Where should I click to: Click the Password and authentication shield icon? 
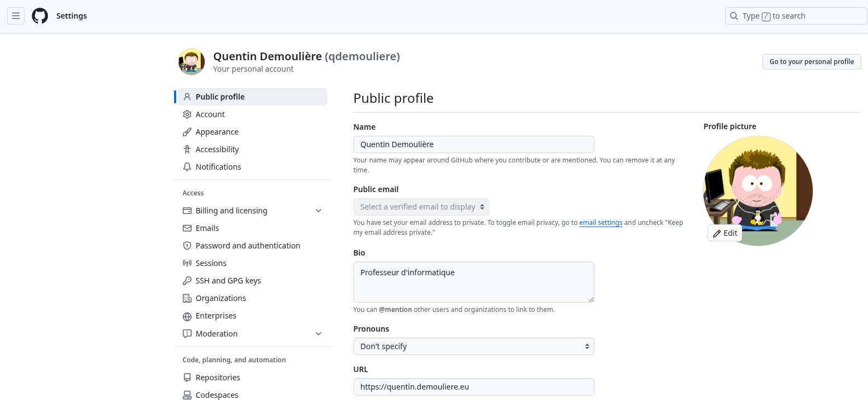pyautogui.click(x=187, y=246)
